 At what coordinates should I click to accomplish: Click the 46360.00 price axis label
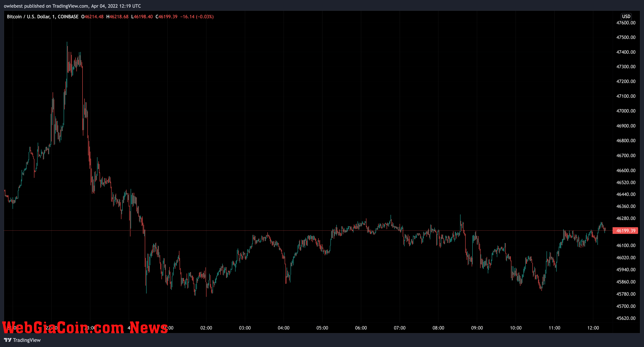coord(626,206)
